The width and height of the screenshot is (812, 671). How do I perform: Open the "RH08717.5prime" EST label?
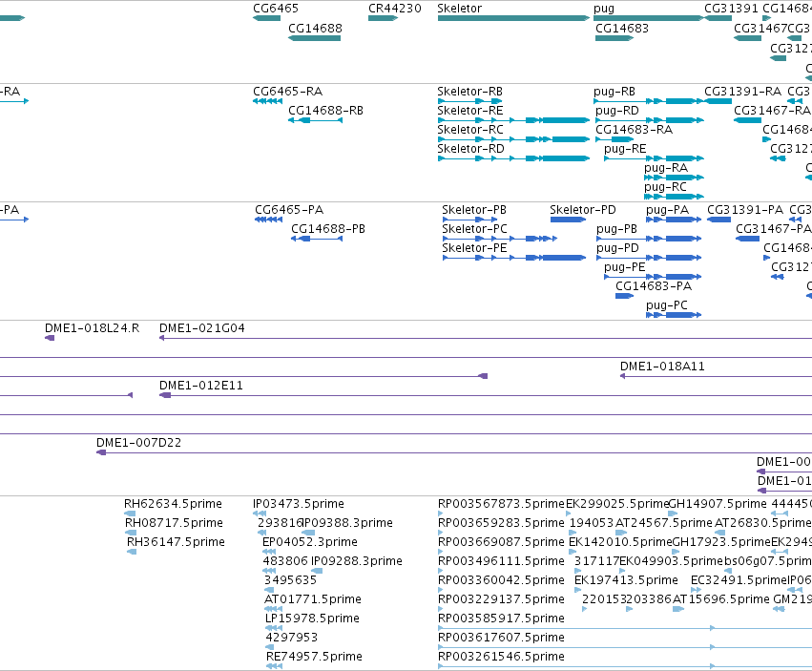174,523
